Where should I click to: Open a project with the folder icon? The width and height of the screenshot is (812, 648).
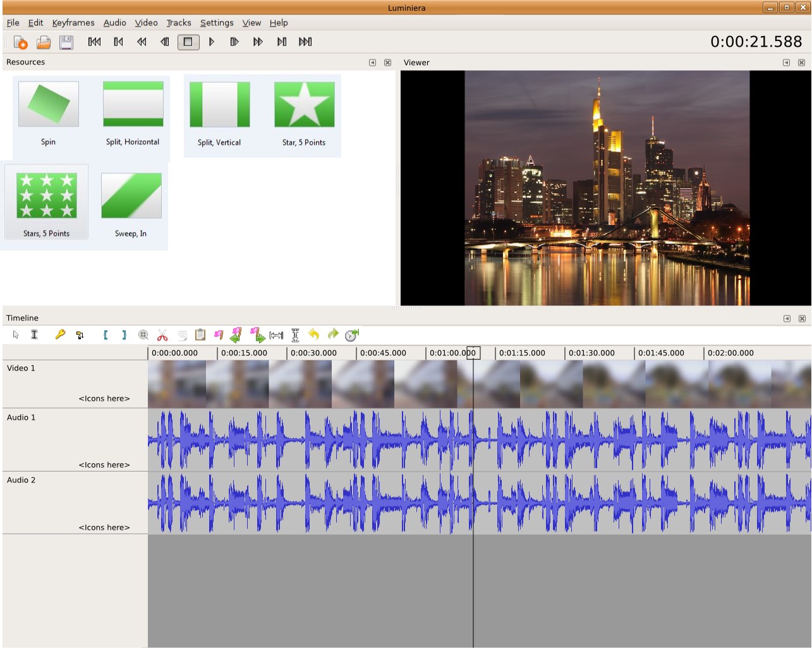44,42
